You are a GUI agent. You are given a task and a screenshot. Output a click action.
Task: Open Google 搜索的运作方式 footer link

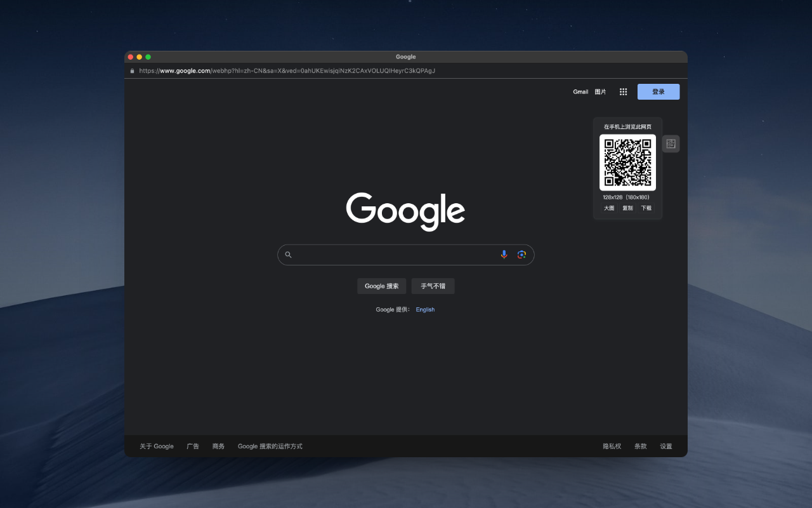pyautogui.click(x=270, y=446)
